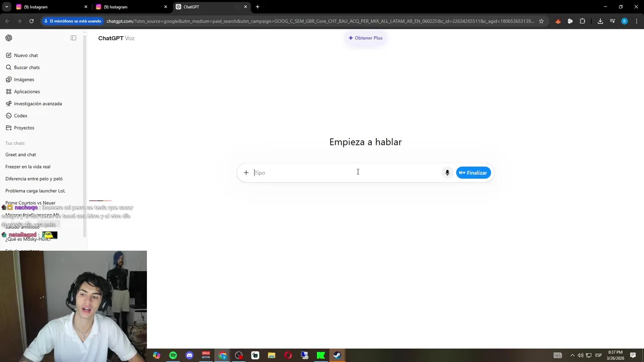Close the ChatGPT browser tab
The image size is (644, 362).
(246, 7)
